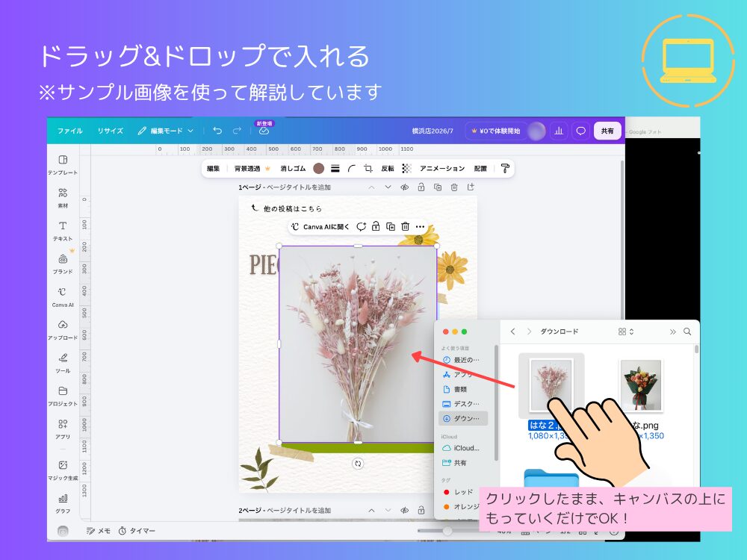Open the アプリ panel in sidebar
Viewport: 747px width, 560px height.
tap(63, 429)
